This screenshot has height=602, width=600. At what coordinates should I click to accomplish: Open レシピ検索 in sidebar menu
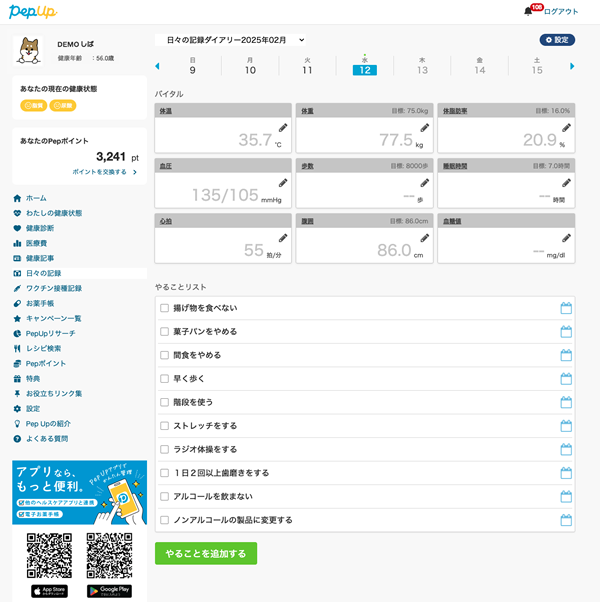[x=43, y=348]
